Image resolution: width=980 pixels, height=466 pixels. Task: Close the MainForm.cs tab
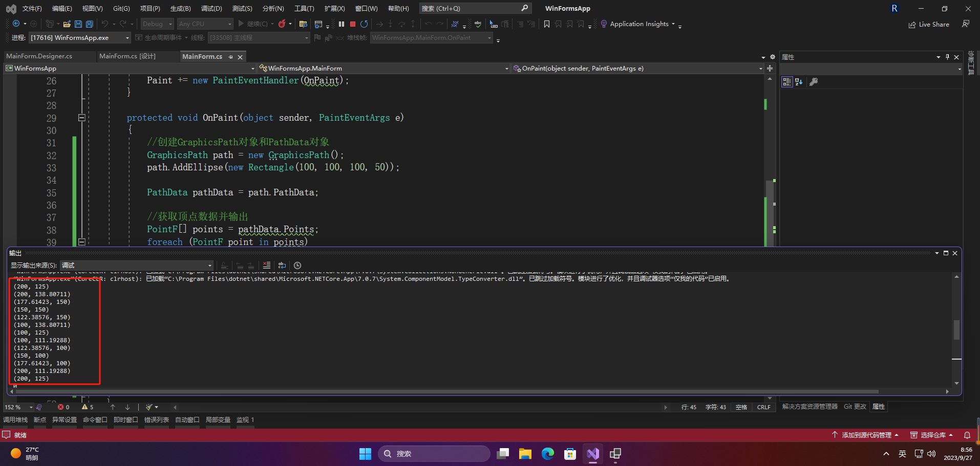pyautogui.click(x=240, y=57)
